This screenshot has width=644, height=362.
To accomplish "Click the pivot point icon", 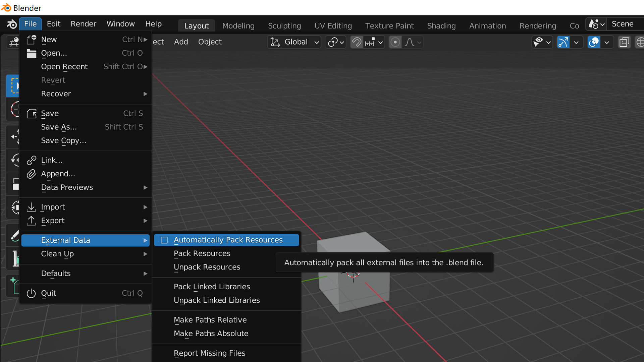I will pyautogui.click(x=332, y=42).
